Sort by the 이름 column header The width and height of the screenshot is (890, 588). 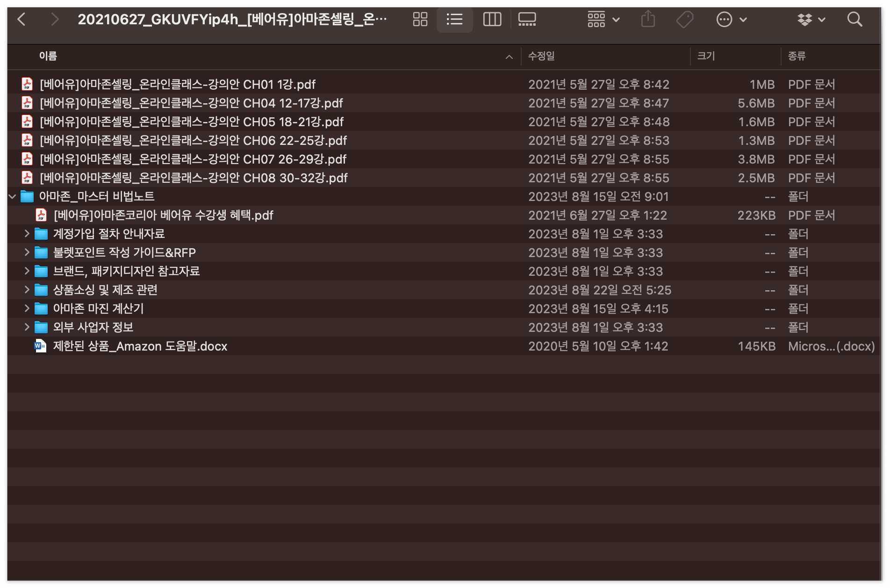[x=48, y=56]
